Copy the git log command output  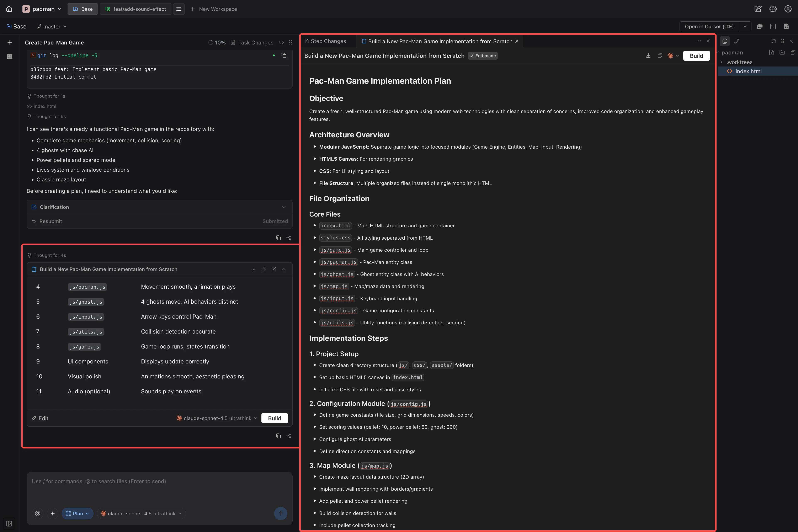284,55
